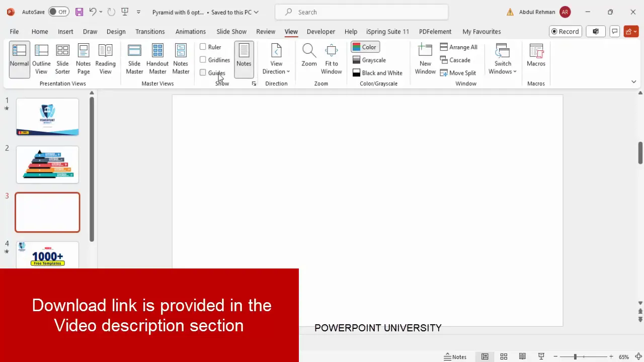Start Reading View
The height and width of the screenshot is (362, 644).
coord(105,59)
